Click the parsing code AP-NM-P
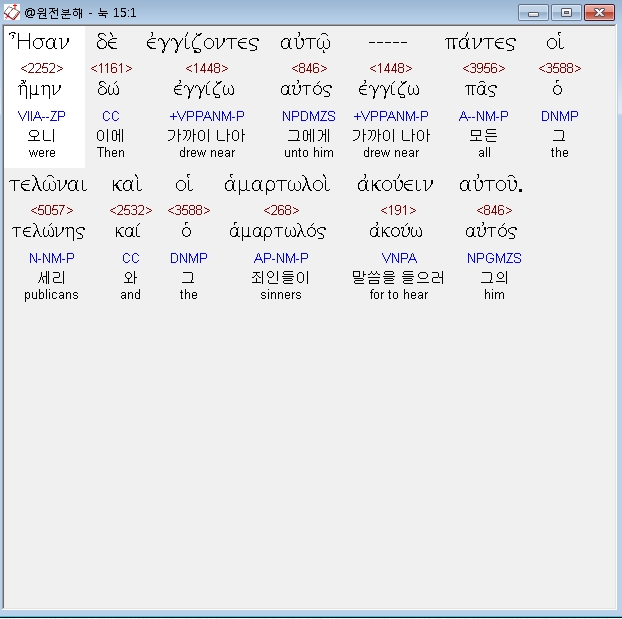This screenshot has height=619, width=622. pos(281,258)
